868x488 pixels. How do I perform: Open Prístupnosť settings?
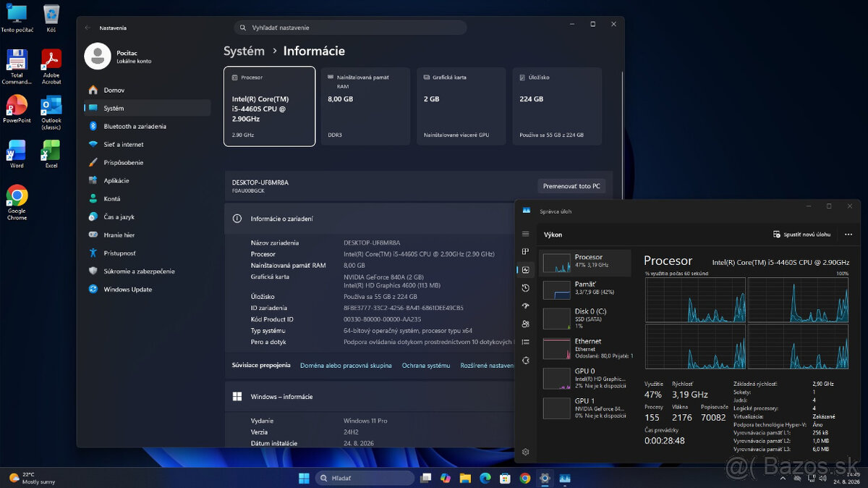147,253
